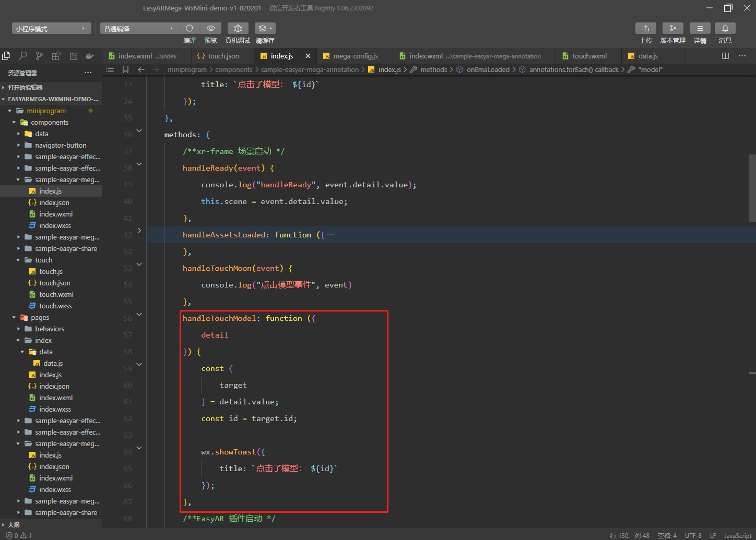Click the editor vertical scrollbar thumb
The height and width of the screenshot is (540, 756).
click(752, 188)
